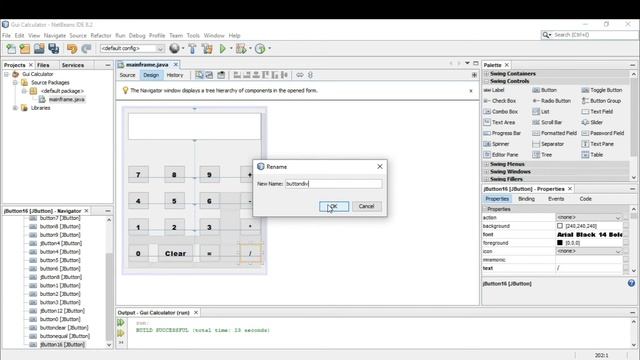Click the background color swatch
640x360 pixels.
tap(560, 226)
